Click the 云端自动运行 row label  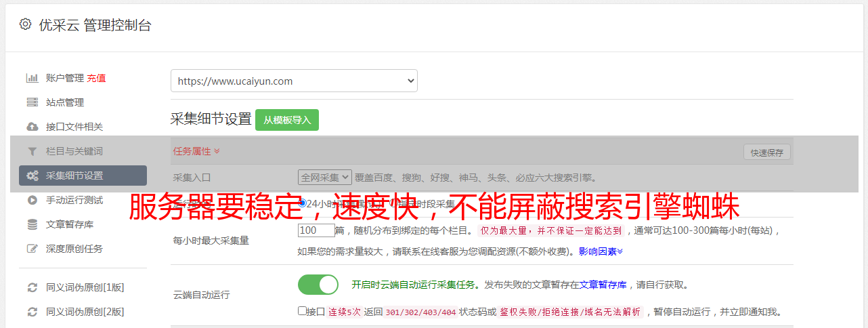(202, 295)
